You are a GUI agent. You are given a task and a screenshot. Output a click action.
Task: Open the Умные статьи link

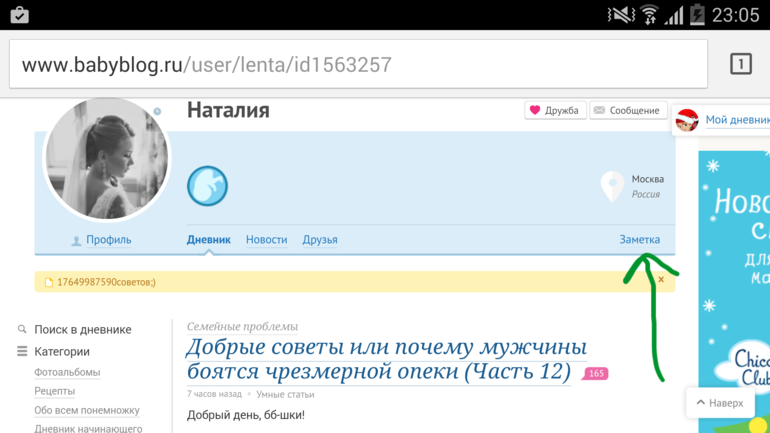click(285, 394)
